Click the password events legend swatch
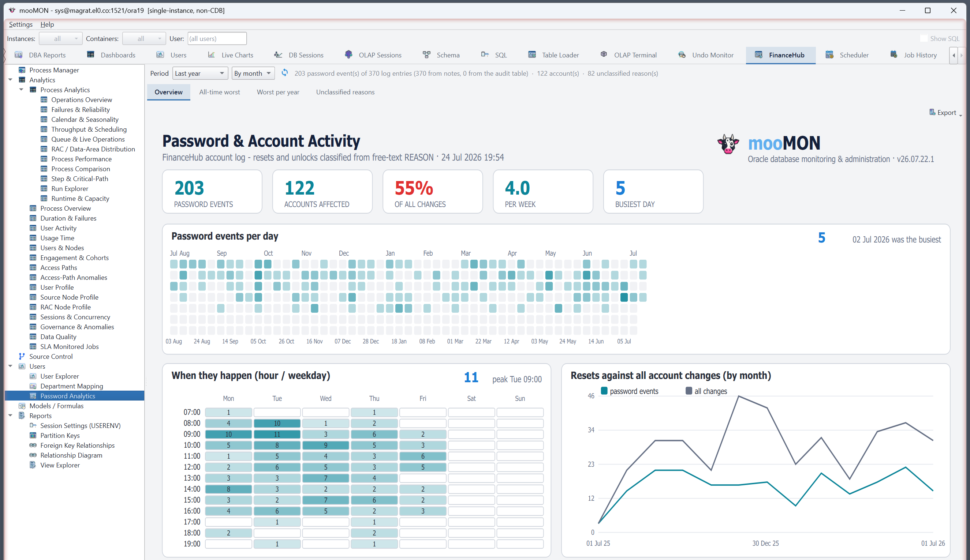This screenshot has width=970, height=560. click(604, 391)
